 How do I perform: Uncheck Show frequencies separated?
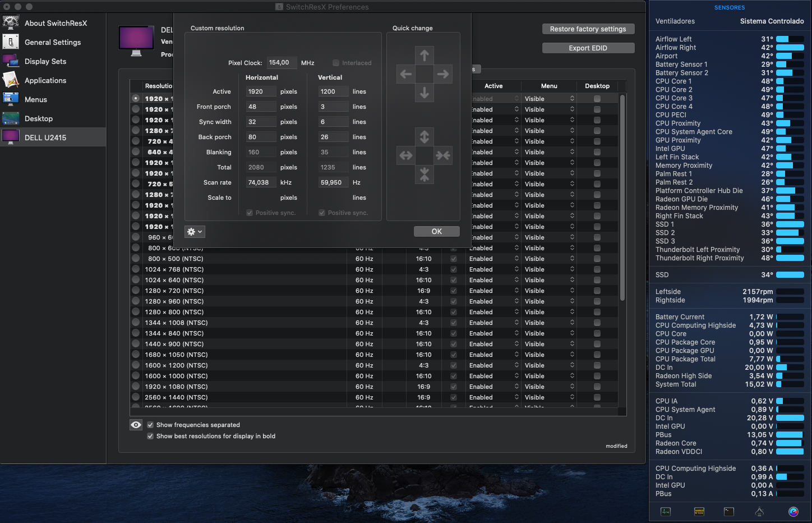point(150,425)
